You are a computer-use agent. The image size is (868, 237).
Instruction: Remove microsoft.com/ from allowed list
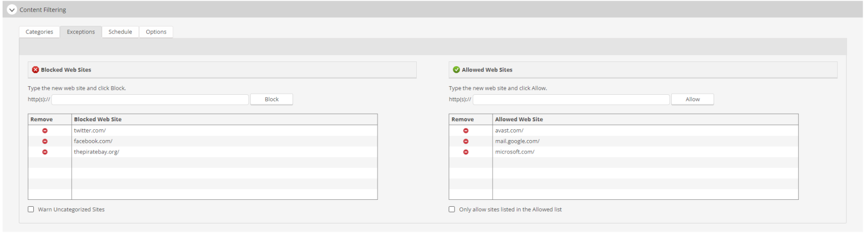click(x=466, y=152)
